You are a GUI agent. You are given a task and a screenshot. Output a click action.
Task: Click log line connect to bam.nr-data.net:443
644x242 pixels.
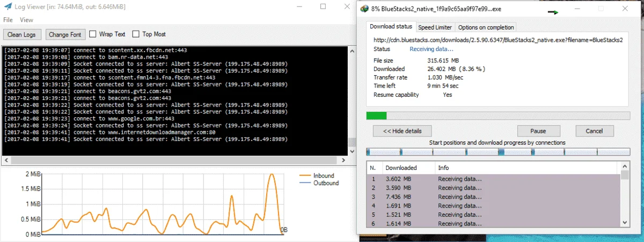[x=86, y=56]
